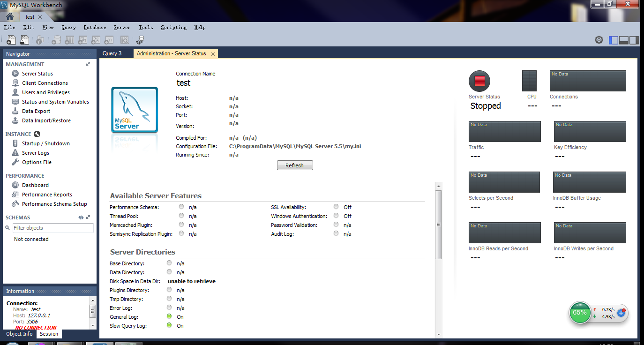This screenshot has width=644, height=345.
Task: Click the Performance Schema Setup icon
Action: click(x=15, y=204)
